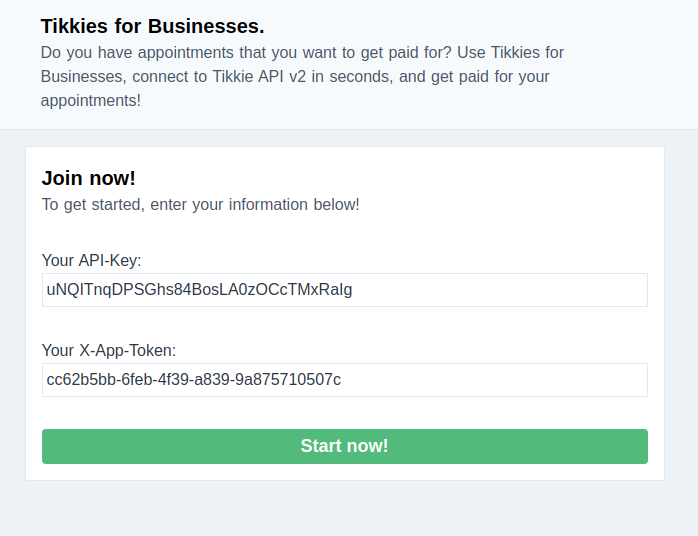Click the "Your API-Key:" field label
The height and width of the screenshot is (536, 698).
[x=91, y=260]
